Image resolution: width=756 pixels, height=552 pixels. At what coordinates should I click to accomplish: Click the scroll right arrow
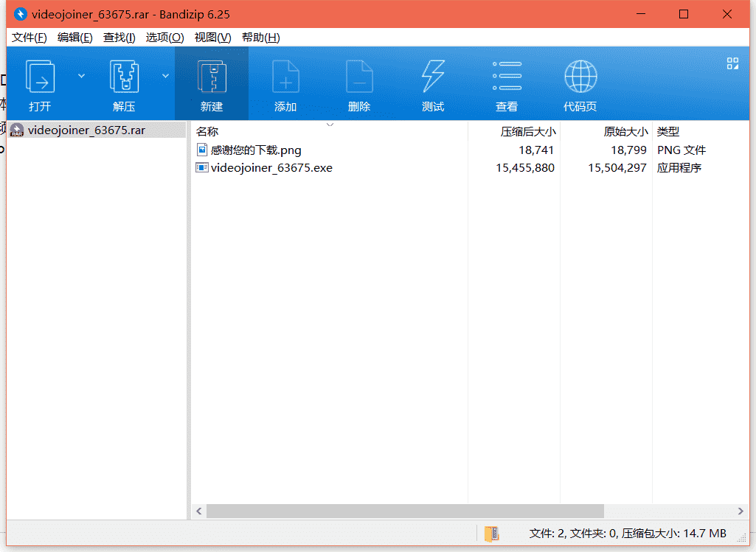(x=741, y=511)
